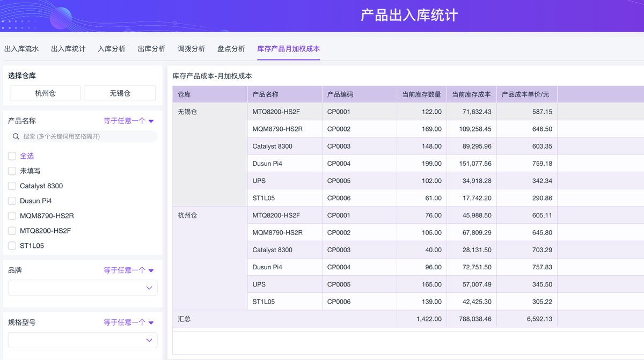Viewport: 644px width, 360px height.
Task: Select the 杭州仓 warehouse button
Action: tap(45, 93)
